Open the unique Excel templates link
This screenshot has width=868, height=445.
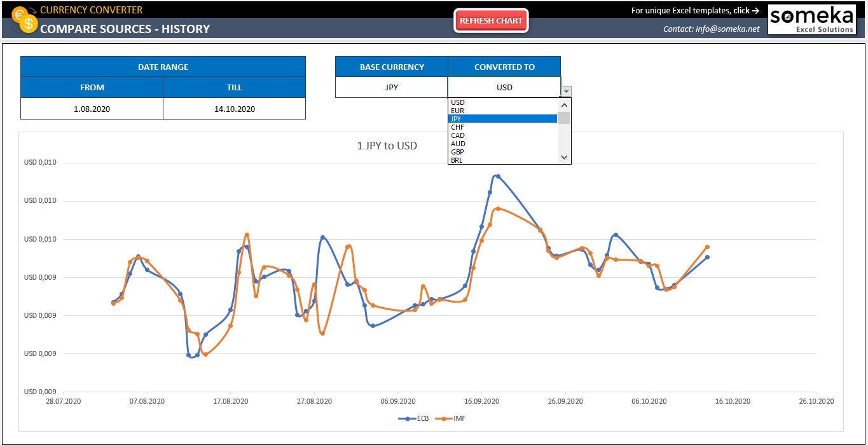(695, 10)
